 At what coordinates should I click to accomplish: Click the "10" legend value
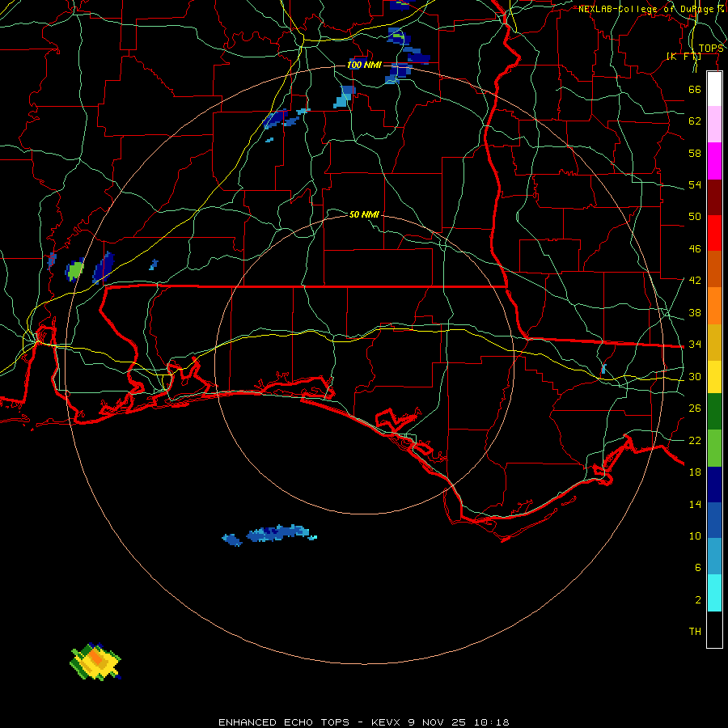(695, 535)
